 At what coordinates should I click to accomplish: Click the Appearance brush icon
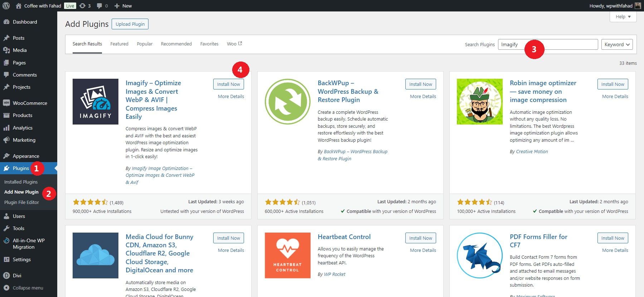click(x=6, y=156)
